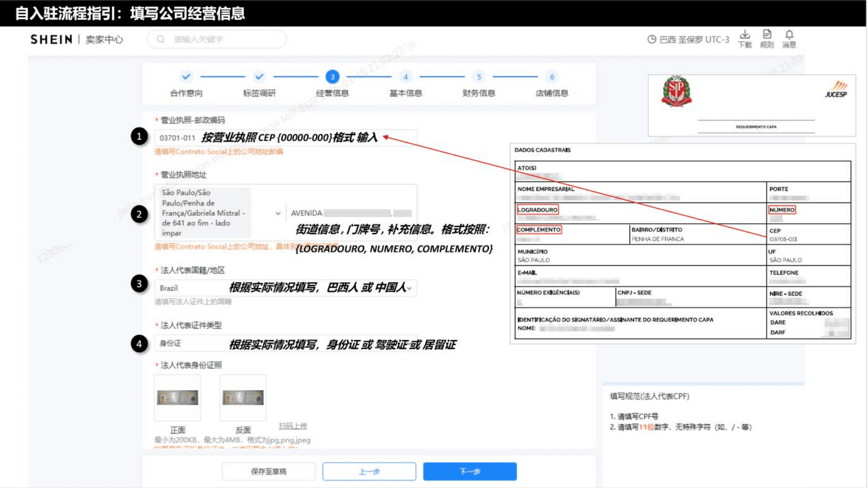Click the JUCESP logo in document
The width and height of the screenshot is (868, 488).
point(836,89)
